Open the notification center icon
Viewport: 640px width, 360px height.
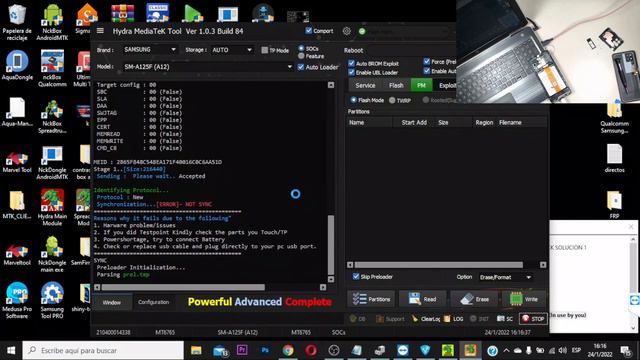tap(626, 351)
